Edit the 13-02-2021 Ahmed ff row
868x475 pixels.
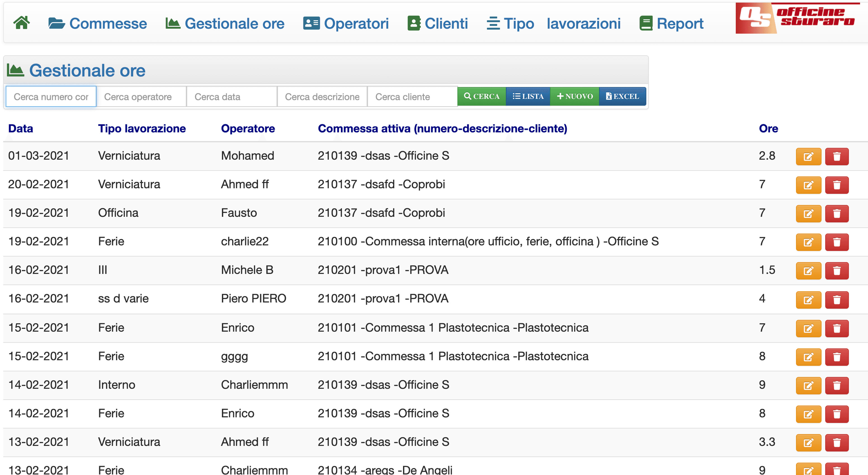point(808,443)
